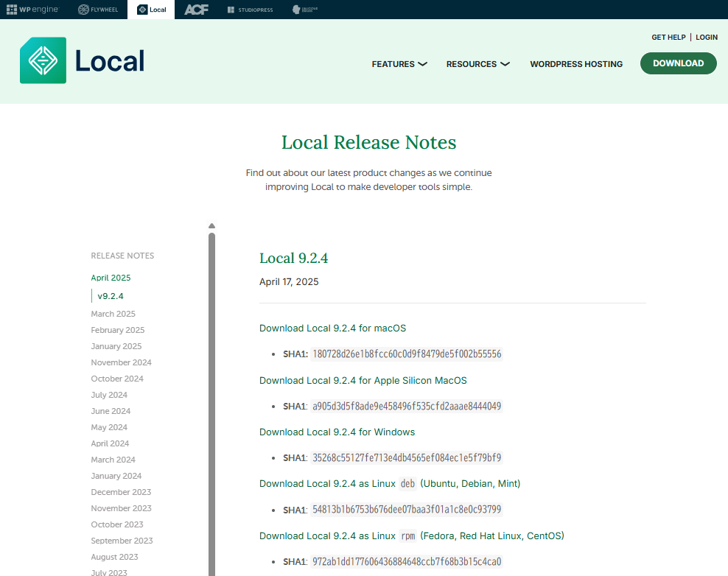
Task: Select August 2023 release notes
Action: (x=114, y=557)
